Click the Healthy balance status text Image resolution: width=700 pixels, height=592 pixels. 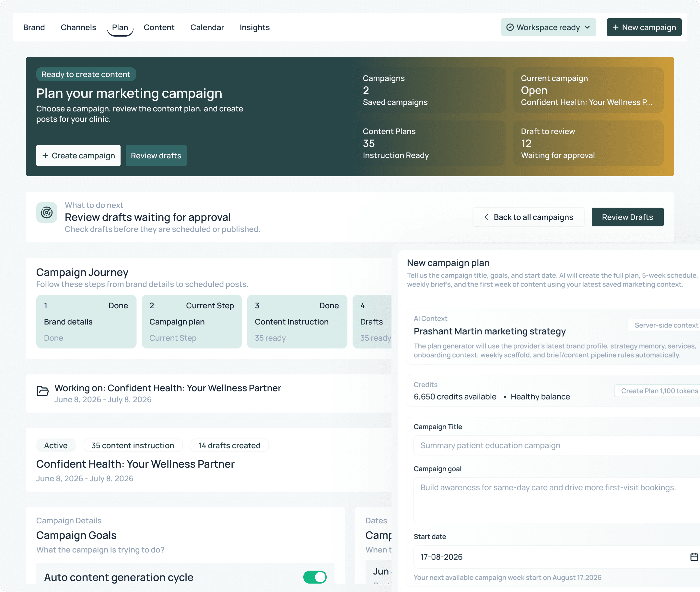540,397
